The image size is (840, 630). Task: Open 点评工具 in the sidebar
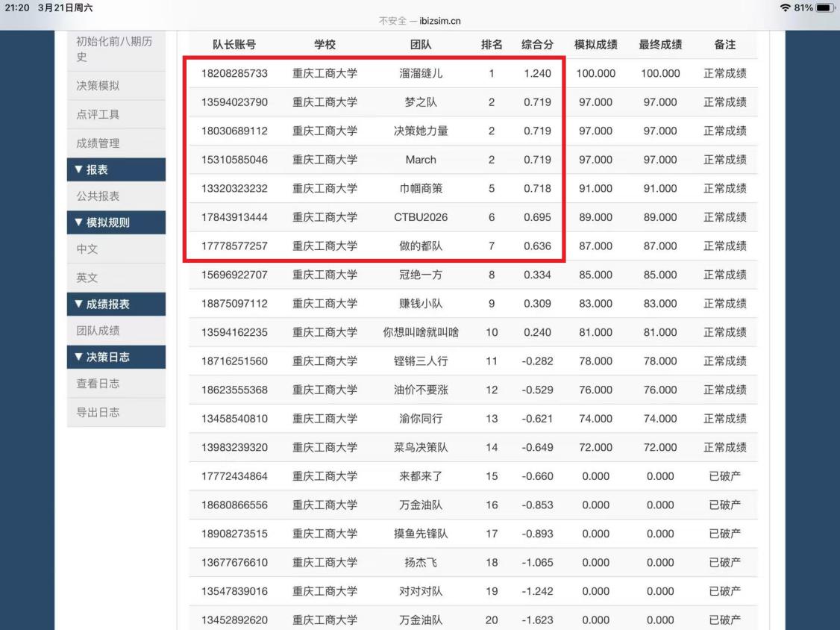[x=98, y=114]
